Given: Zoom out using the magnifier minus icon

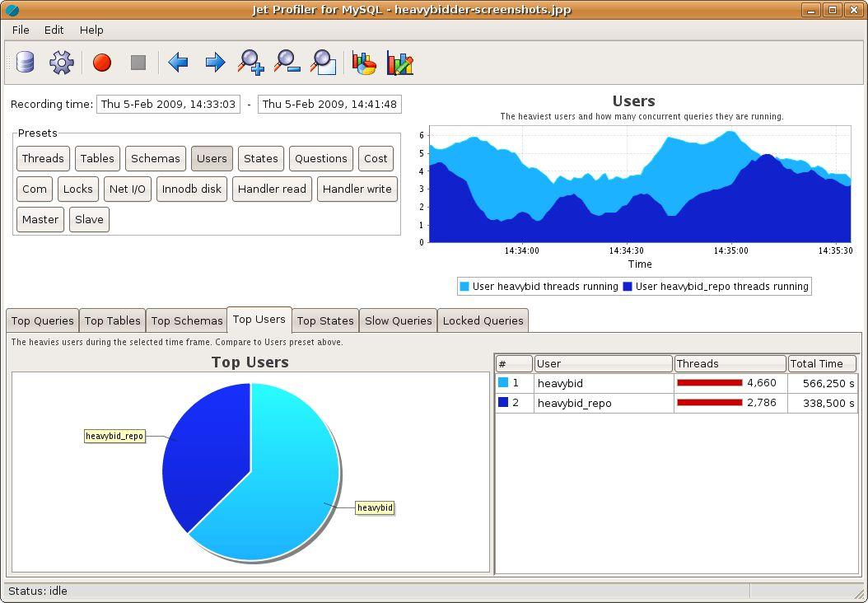Looking at the screenshot, I should 287,63.
